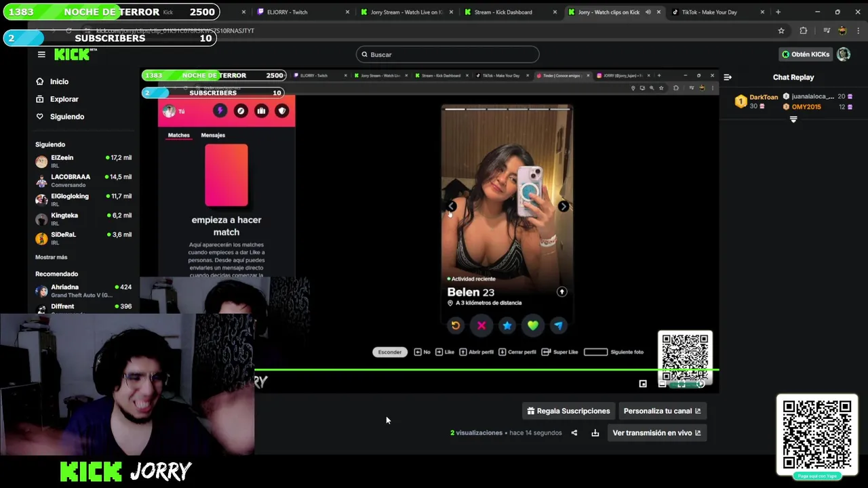This screenshot has height=488, width=868.
Task: Go to Inicio in the sidebar
Action: pyautogui.click(x=59, y=81)
